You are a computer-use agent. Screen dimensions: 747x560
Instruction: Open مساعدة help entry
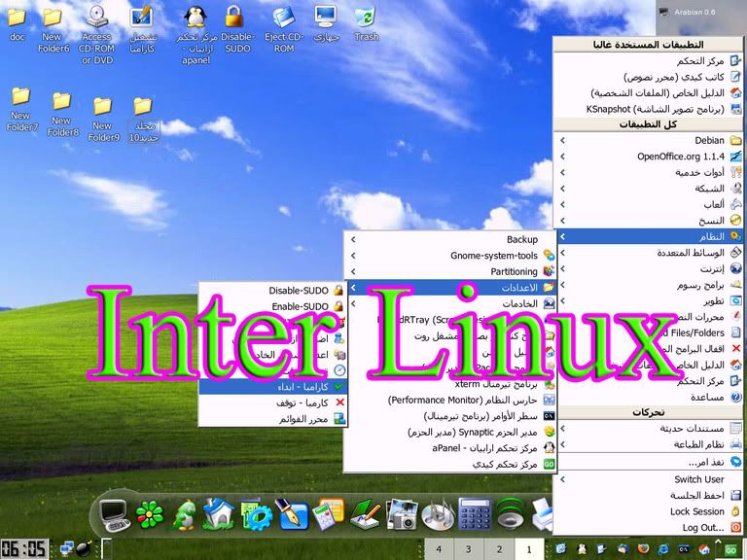[x=650, y=397]
